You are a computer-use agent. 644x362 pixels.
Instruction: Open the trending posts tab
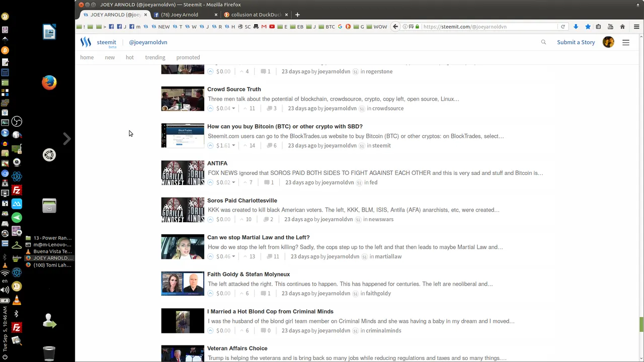point(155,57)
